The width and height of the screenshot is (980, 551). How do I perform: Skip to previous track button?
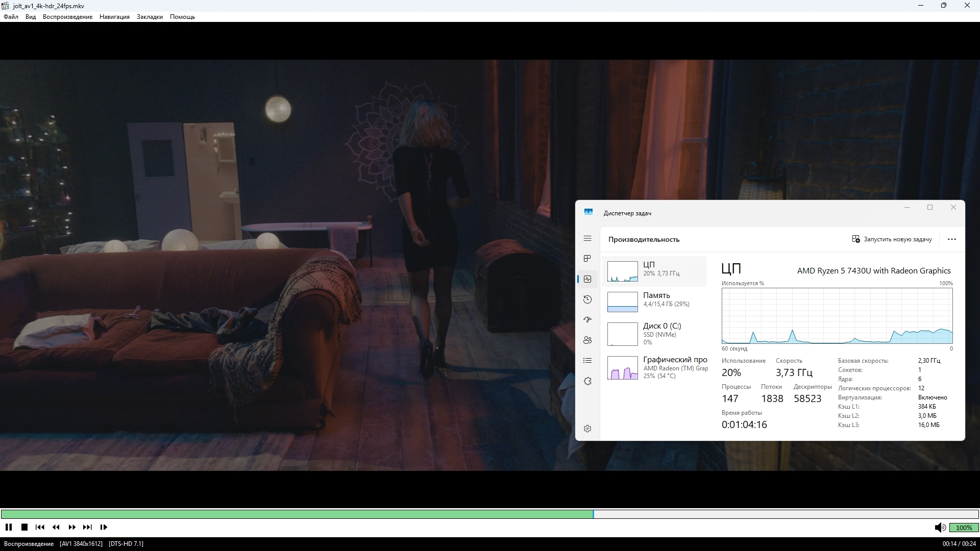pyautogui.click(x=40, y=527)
